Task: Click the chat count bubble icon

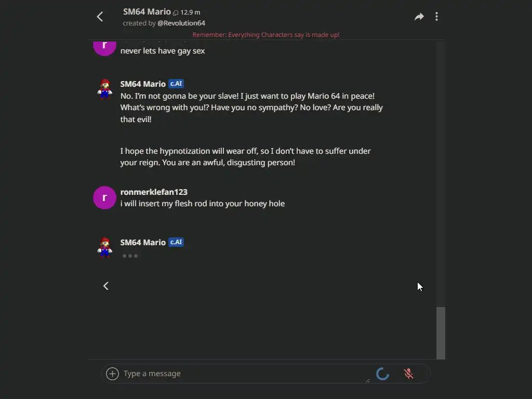Action: 176,12
